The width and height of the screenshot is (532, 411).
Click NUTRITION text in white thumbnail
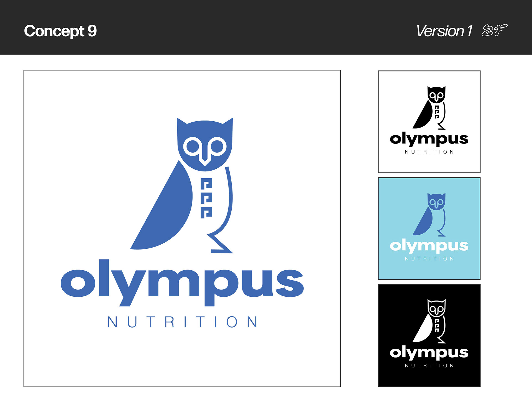click(429, 152)
